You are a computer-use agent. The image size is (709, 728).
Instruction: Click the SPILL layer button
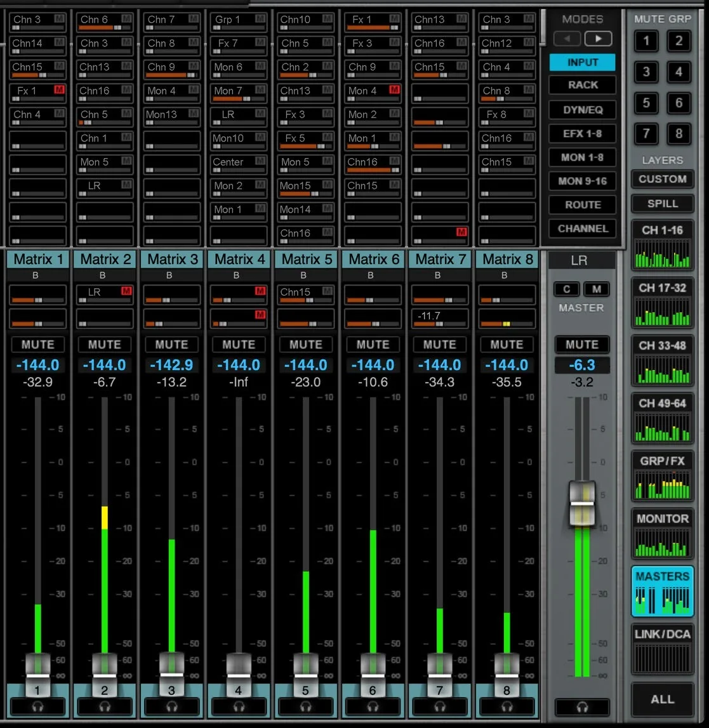663,203
